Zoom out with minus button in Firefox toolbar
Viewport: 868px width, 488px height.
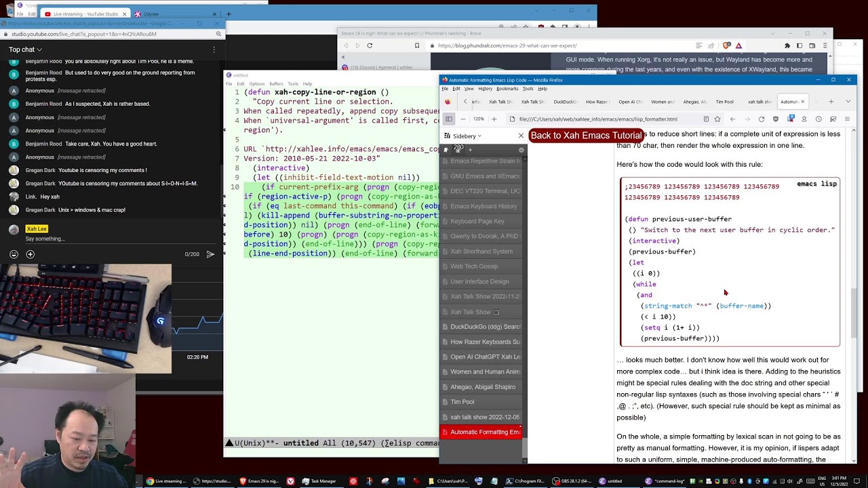[463, 119]
